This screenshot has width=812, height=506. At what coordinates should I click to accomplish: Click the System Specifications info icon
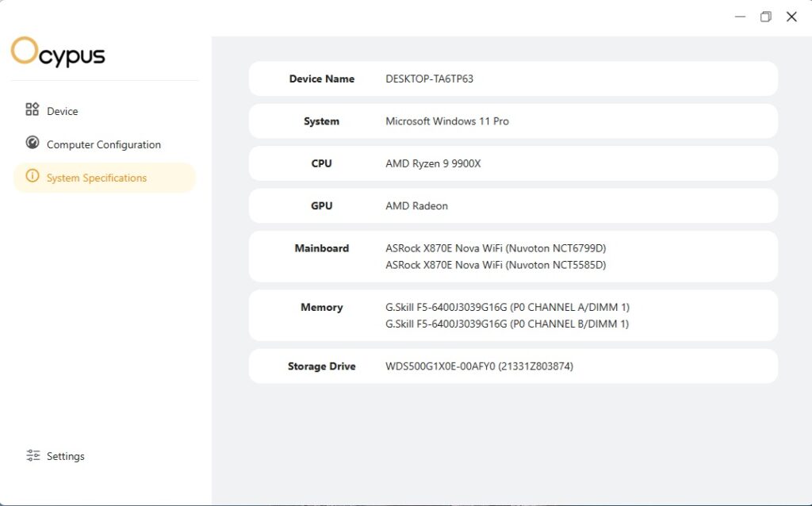tap(32, 176)
